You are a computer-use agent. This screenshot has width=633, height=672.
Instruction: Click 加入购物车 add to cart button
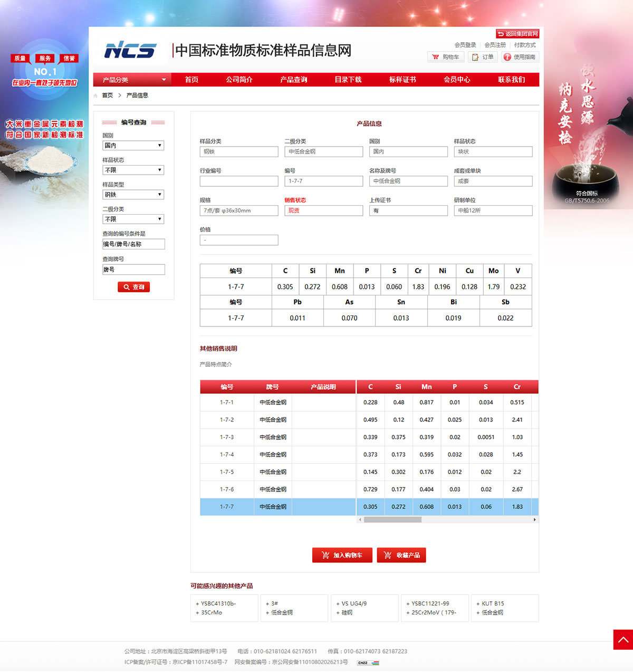(x=342, y=555)
